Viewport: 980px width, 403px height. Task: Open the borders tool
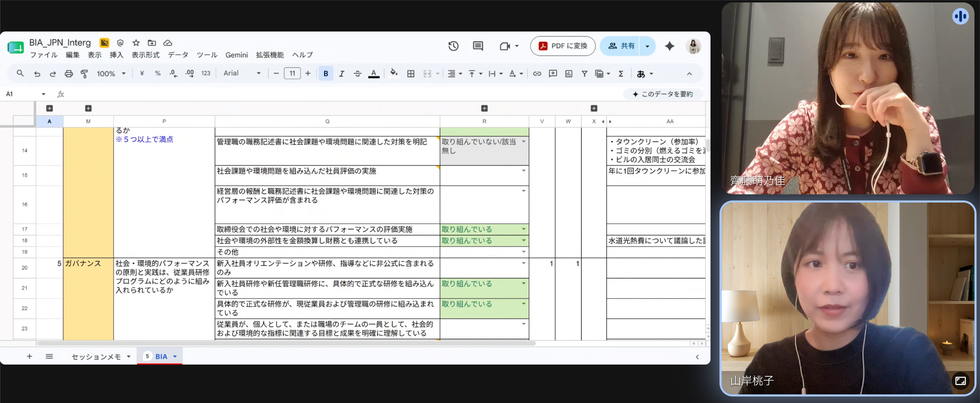pyautogui.click(x=411, y=74)
